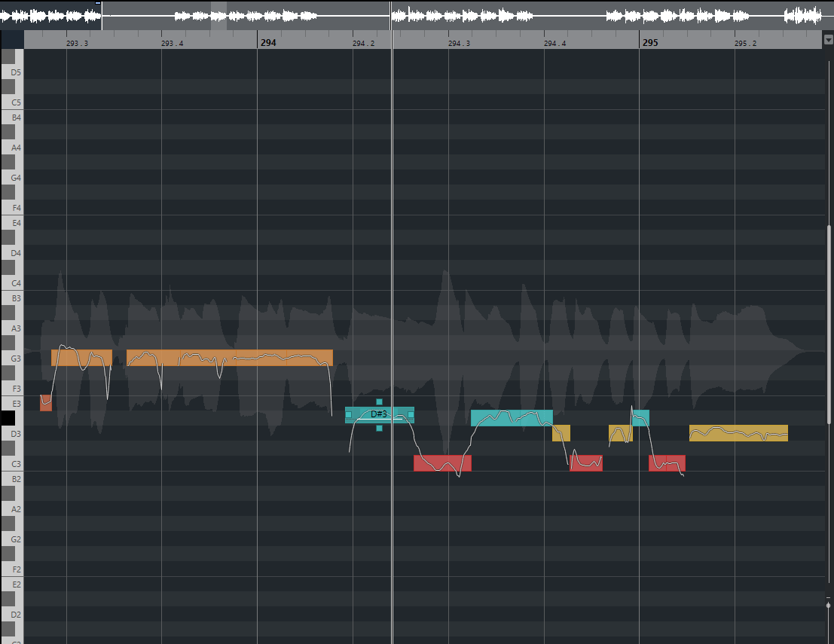Click the vertical scrollbar thumb
The width and height of the screenshot is (834, 644).
(829, 325)
